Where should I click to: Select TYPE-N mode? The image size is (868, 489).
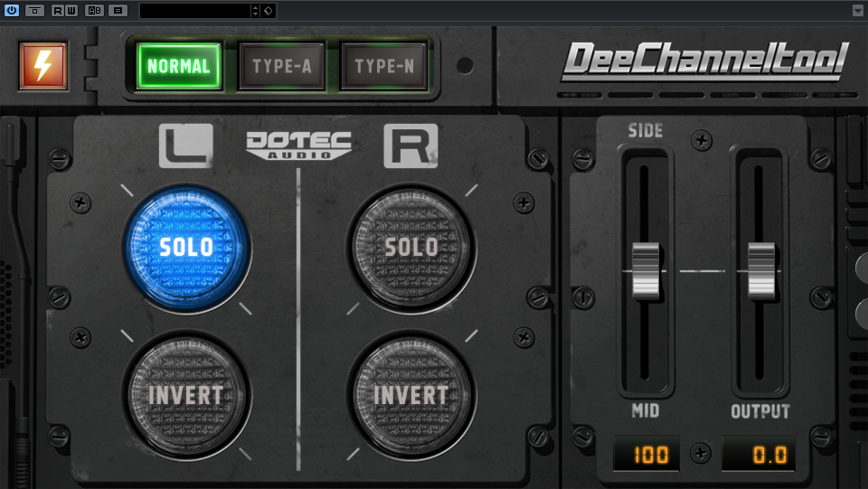384,66
